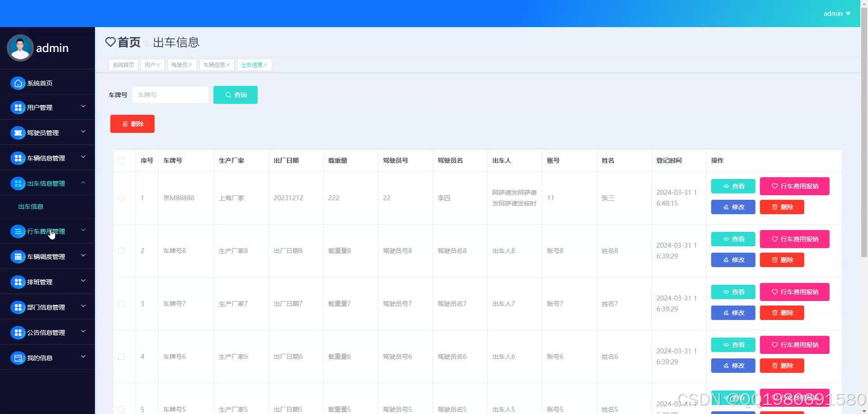Click the 驾驶员管理 ticket icon
This screenshot has height=414, width=868.
coord(18,133)
